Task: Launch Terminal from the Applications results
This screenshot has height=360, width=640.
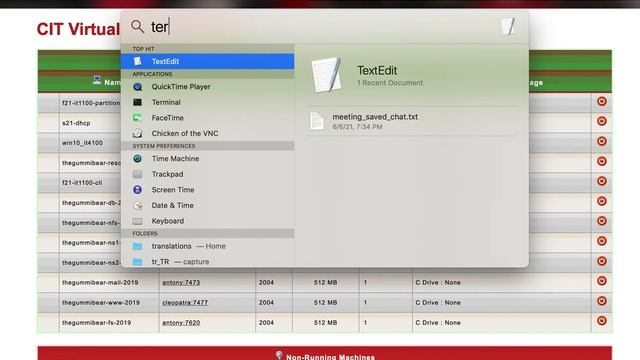Action: [x=207, y=102]
